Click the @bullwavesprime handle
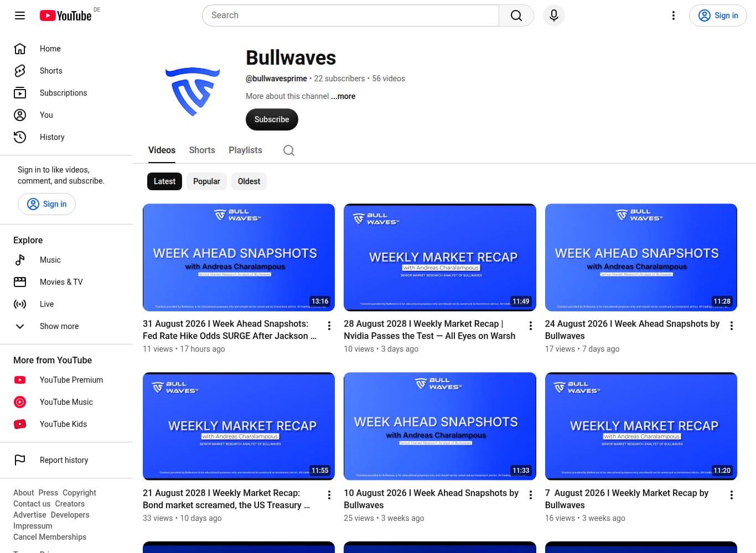 pos(276,79)
